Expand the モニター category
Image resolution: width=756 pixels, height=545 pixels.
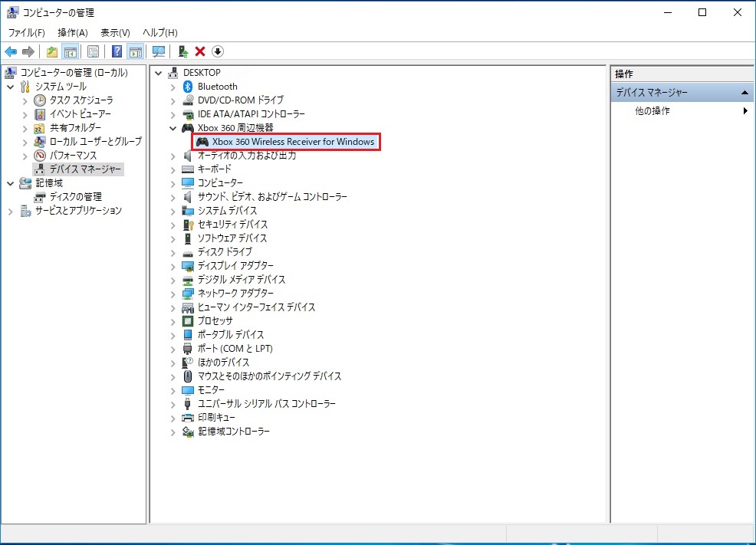coord(173,391)
